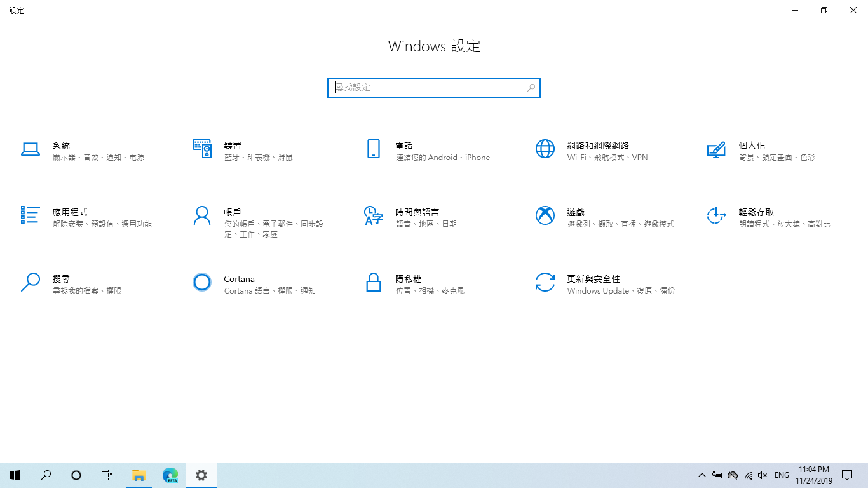Click the 裝置 title text

click(x=233, y=146)
